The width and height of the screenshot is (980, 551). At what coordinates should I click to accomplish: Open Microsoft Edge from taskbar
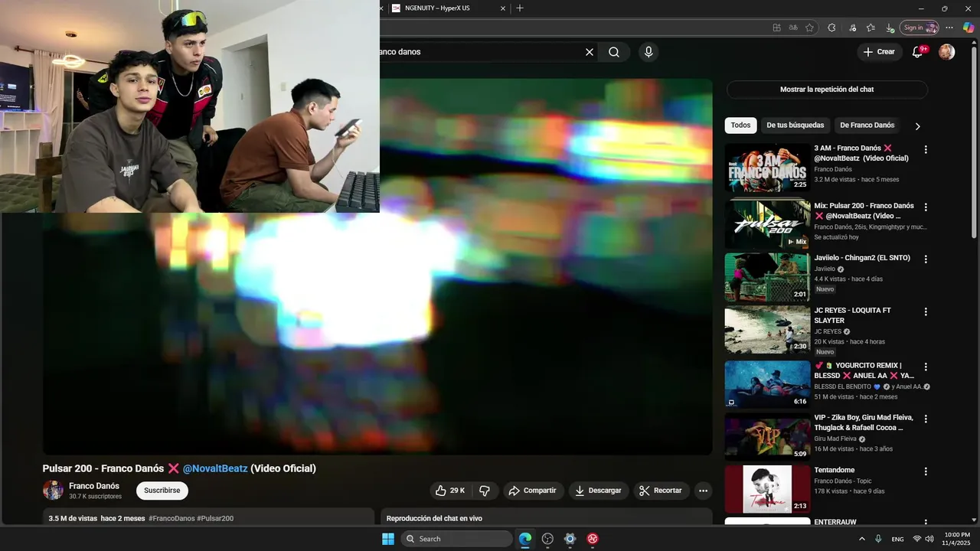(x=525, y=539)
